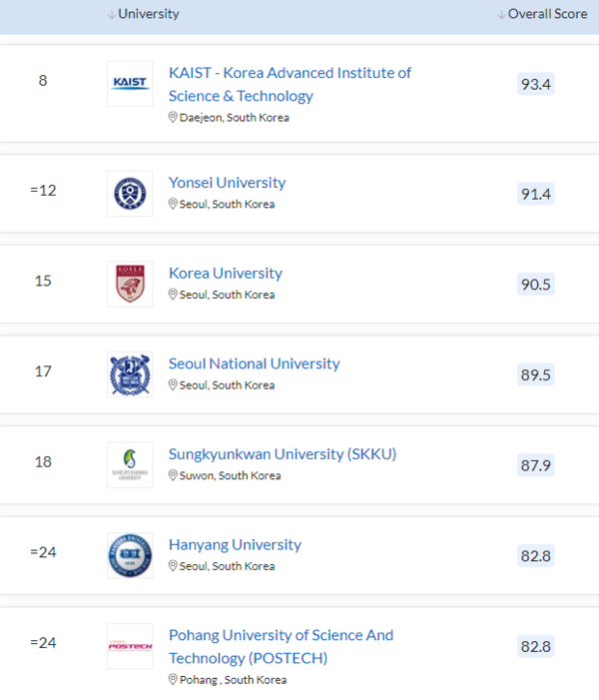Screen dimensions: 599x700
Task: Open the Hanyang University link
Action: 235,545
